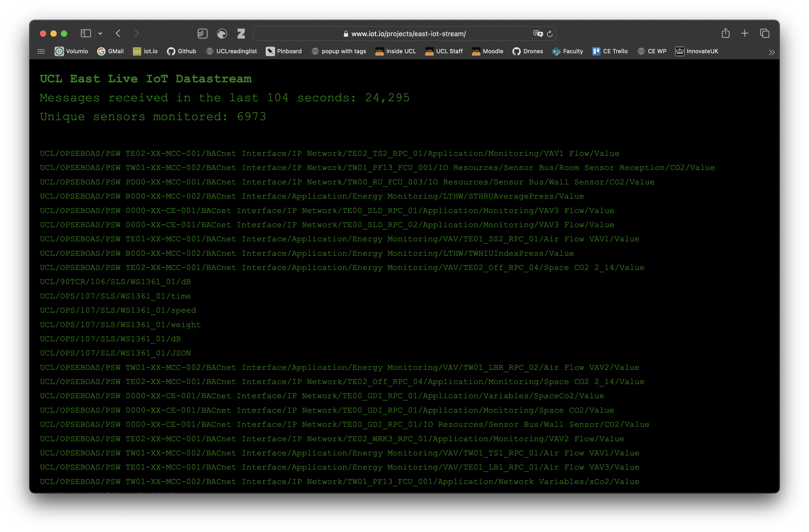Click the UCL/OPS/107/SLS/WS1361_01/JSON line

click(115, 353)
